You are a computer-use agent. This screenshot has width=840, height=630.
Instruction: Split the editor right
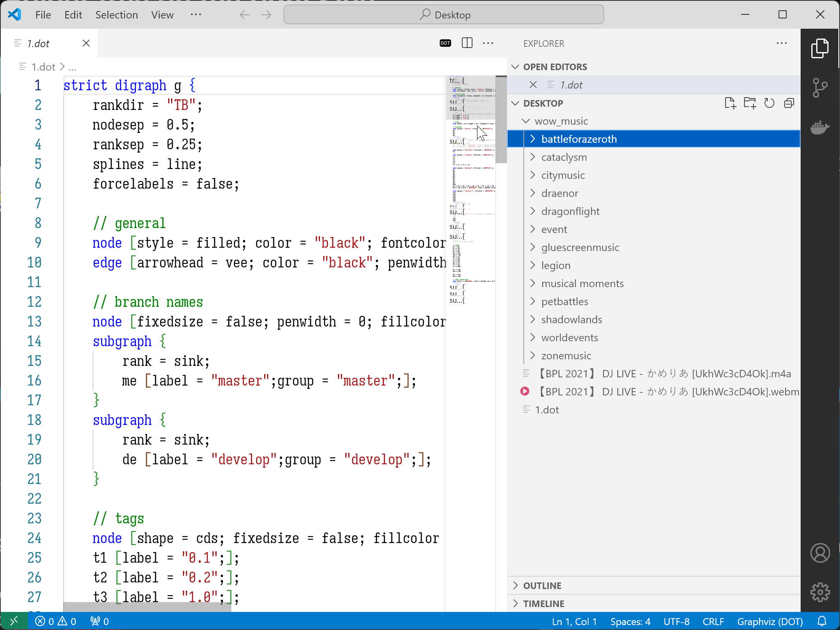(x=467, y=43)
